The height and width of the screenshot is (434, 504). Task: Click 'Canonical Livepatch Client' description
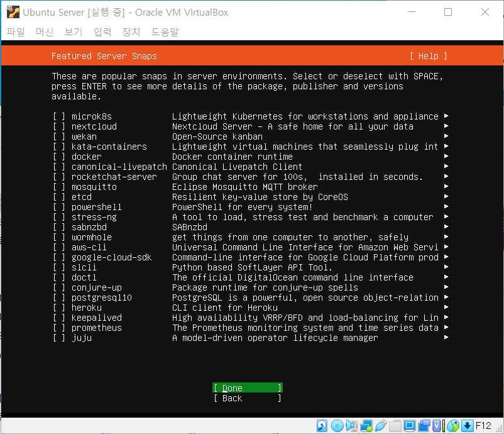tap(237, 167)
